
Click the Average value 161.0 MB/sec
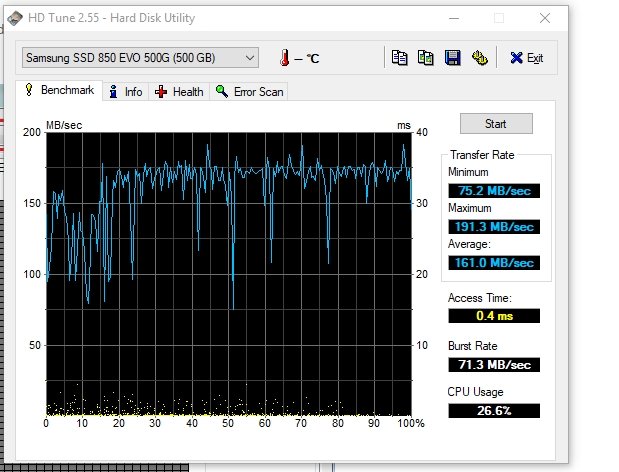[494, 262]
